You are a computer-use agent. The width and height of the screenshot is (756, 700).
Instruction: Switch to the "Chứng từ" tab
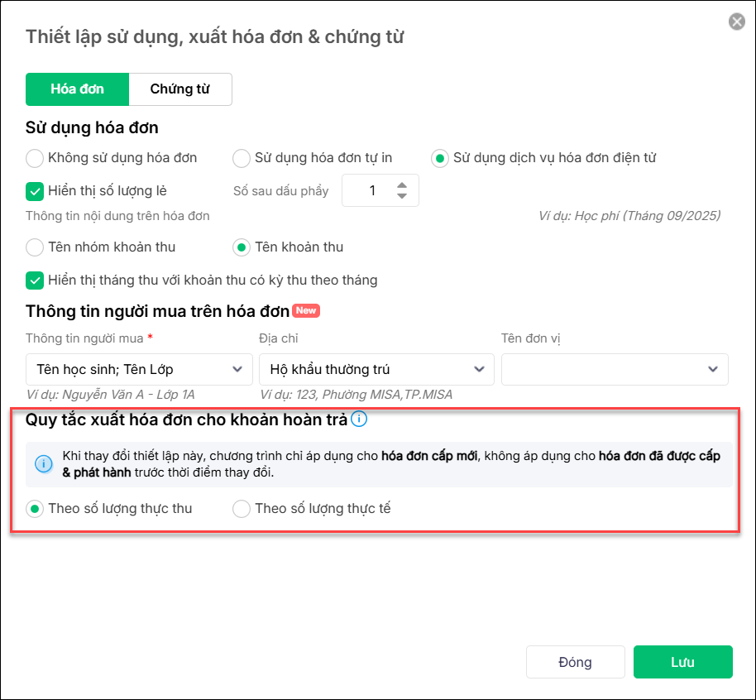click(x=180, y=89)
